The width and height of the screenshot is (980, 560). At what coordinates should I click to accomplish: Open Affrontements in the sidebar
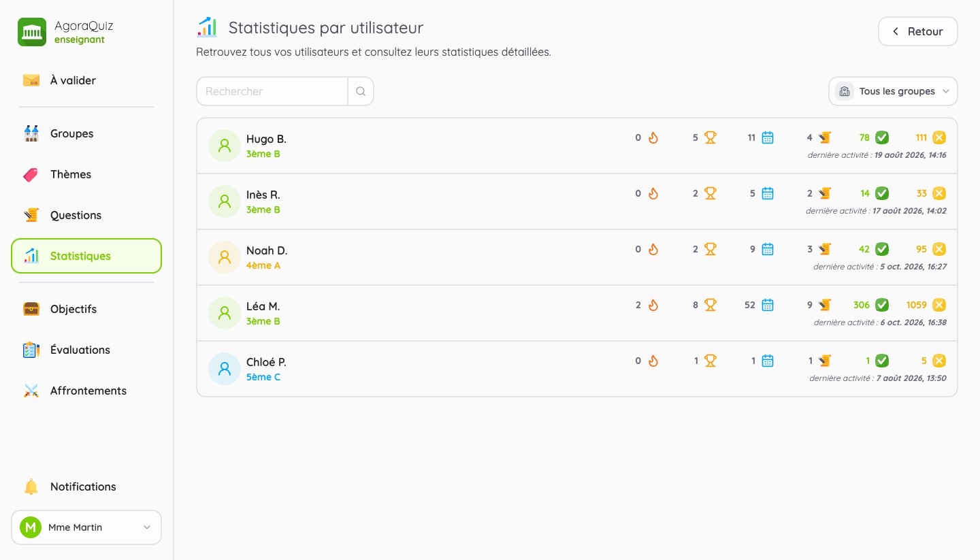86,391
